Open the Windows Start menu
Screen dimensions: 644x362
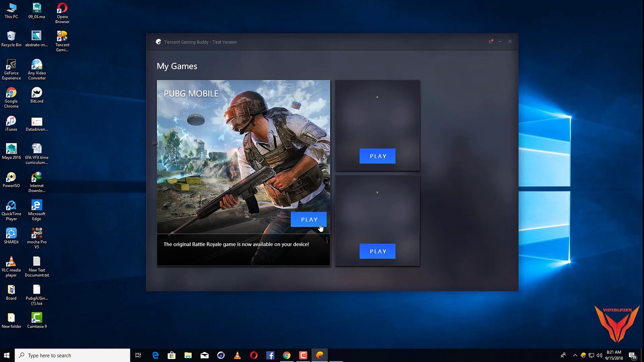point(7,355)
